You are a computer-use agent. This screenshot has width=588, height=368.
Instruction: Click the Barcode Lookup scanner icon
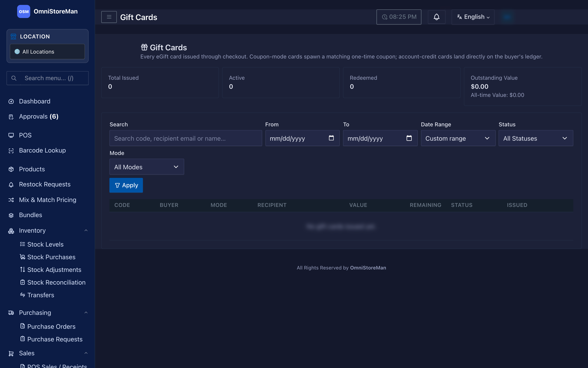(x=11, y=151)
